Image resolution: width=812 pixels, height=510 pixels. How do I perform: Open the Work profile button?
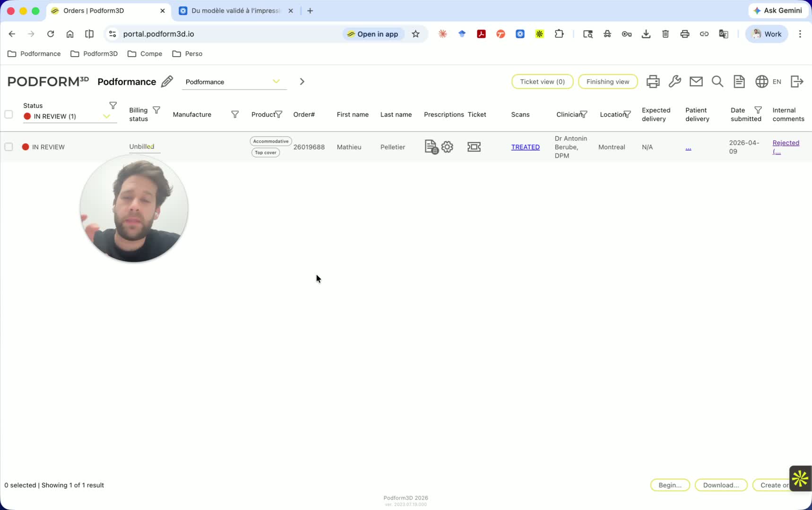(x=767, y=34)
